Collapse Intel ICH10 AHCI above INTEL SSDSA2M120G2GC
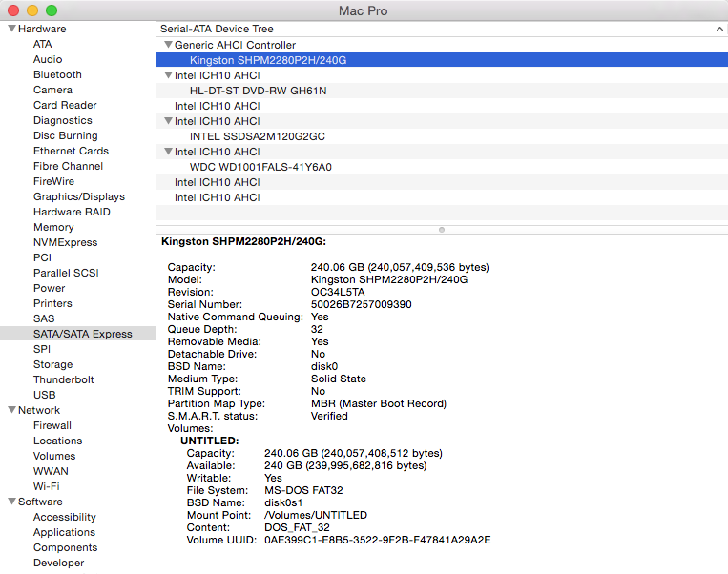Screen dimensions: 728x574 169,121
